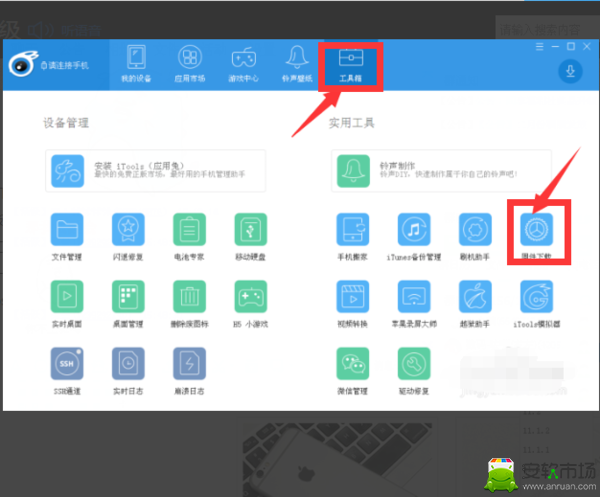Open the 桌面管理 desktop management icon

[x=128, y=297]
